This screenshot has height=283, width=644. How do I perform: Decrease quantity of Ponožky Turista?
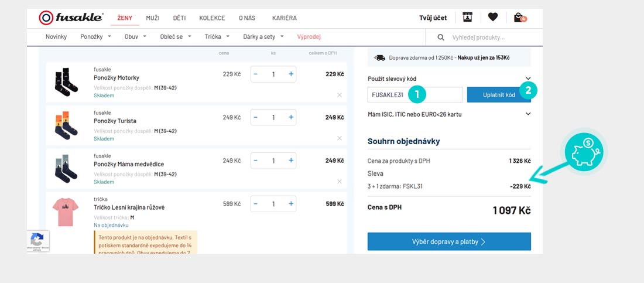coord(255,118)
